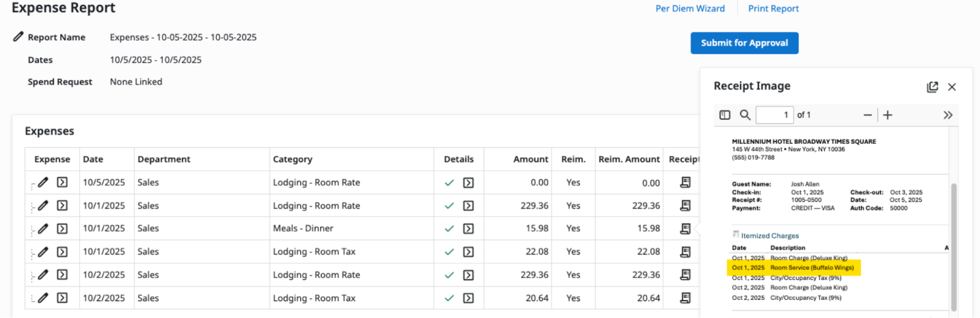The height and width of the screenshot is (318, 980).
Task: Open receipt image in a new window
Action: [x=932, y=87]
